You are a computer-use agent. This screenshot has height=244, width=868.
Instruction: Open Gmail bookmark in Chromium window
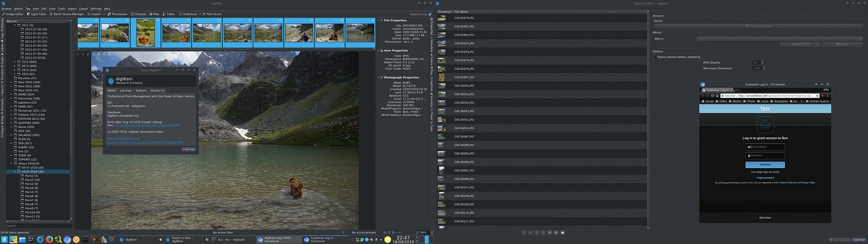707,101
